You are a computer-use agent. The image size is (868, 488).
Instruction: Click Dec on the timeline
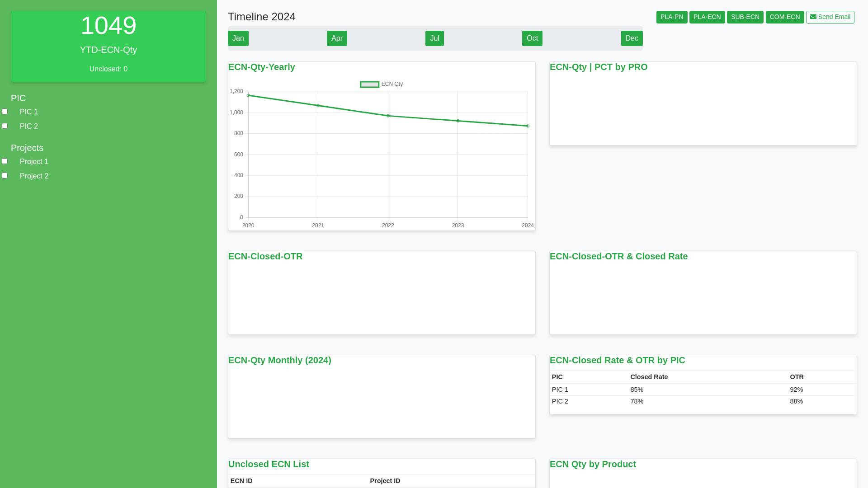coord(632,38)
